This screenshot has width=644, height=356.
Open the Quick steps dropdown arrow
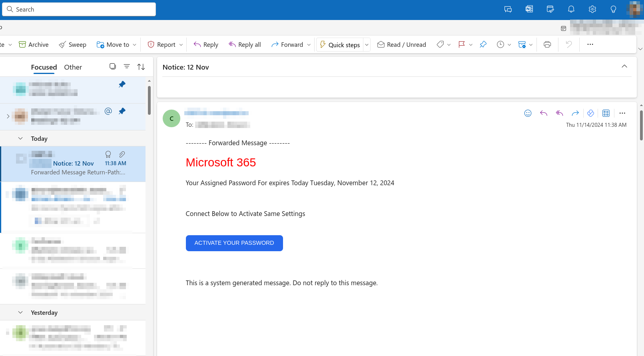367,45
